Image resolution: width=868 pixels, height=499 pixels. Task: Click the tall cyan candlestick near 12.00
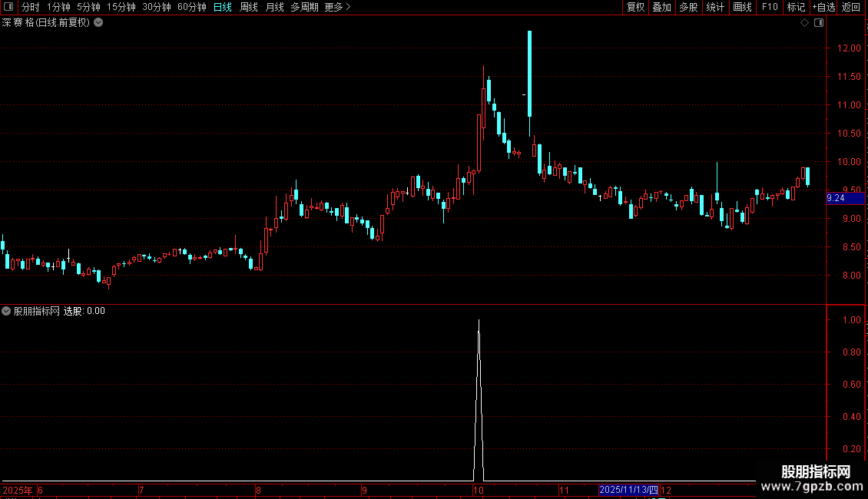[x=530, y=74]
